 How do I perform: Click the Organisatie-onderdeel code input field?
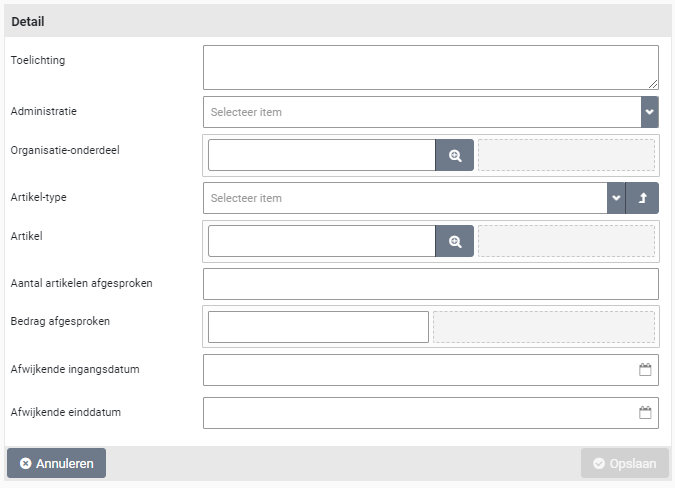point(321,156)
